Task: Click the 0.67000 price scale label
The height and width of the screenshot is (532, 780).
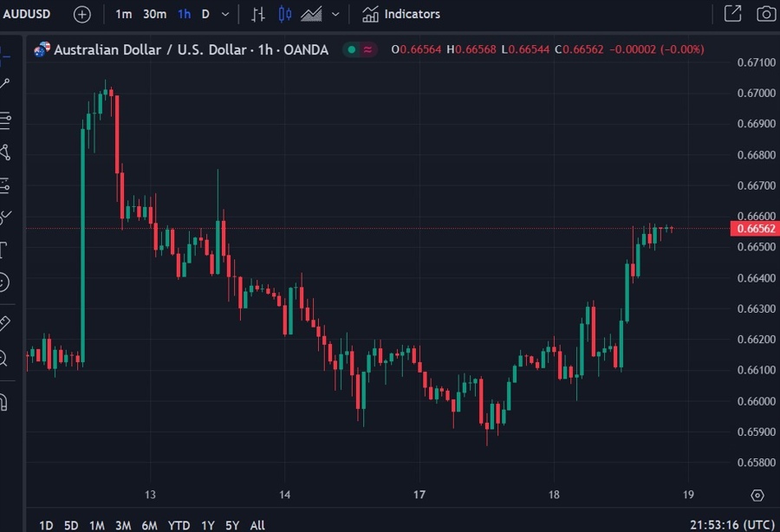Action: click(756, 93)
